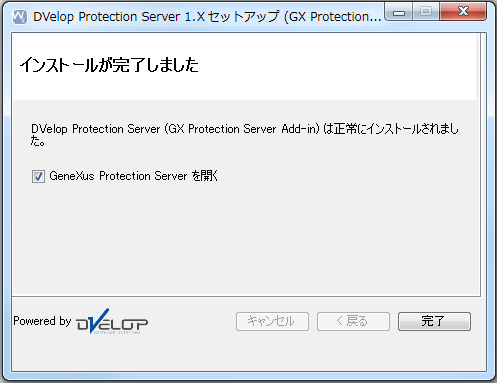The image size is (497, 383).
Task: Click the DVelop logo in the footer
Action: tap(112, 321)
